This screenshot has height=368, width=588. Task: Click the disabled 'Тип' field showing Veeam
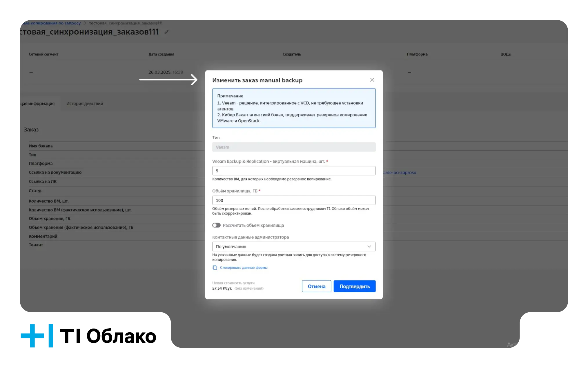click(294, 147)
